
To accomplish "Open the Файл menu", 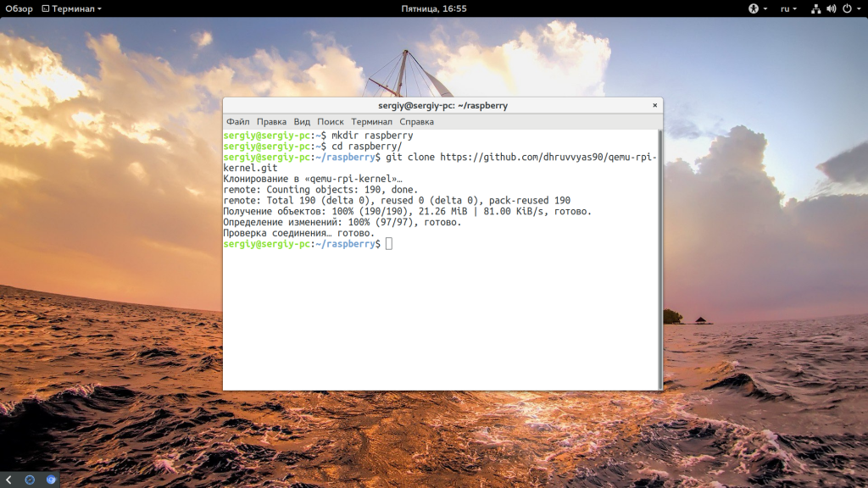I will click(237, 122).
